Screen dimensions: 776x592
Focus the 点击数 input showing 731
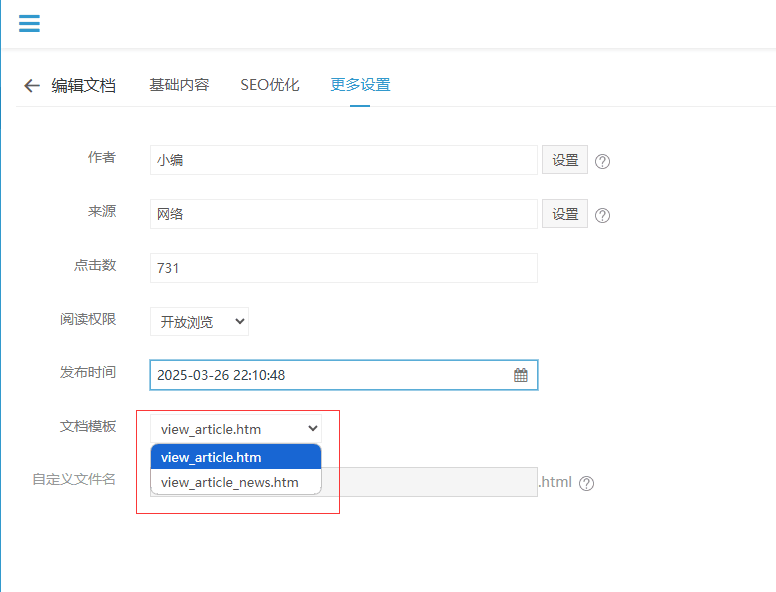click(343, 268)
